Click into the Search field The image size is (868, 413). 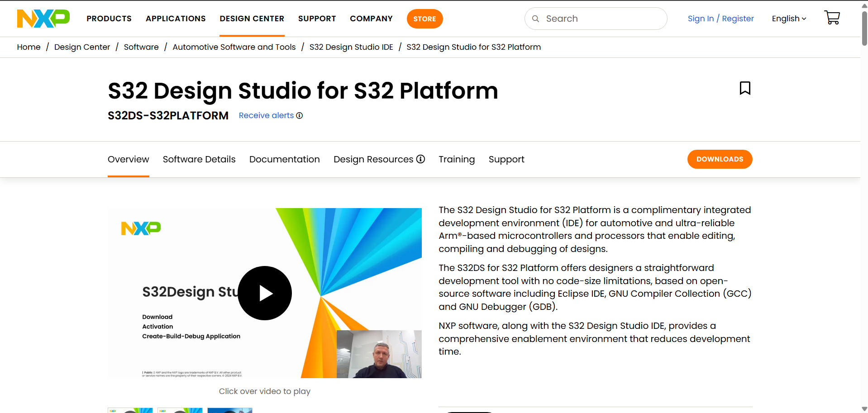pyautogui.click(x=596, y=19)
